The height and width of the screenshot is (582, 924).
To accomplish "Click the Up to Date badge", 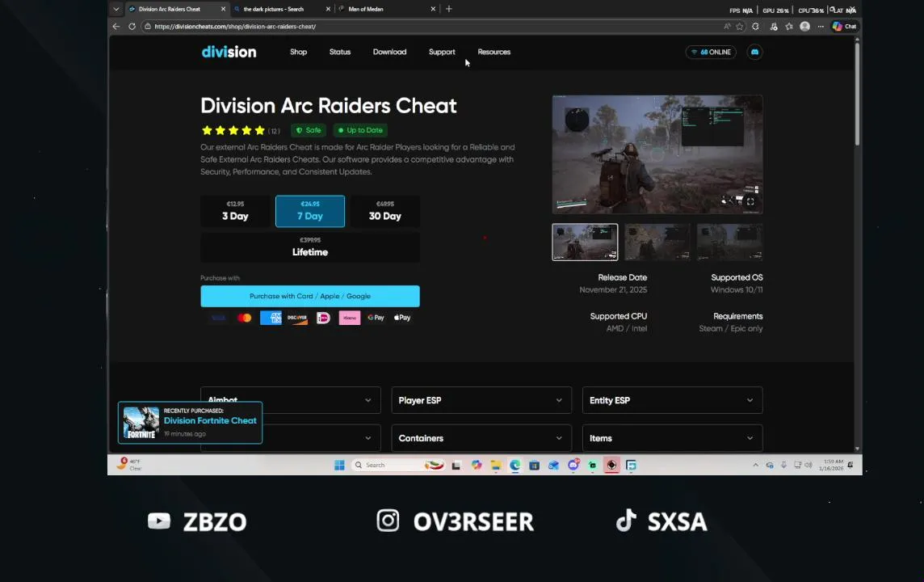I will click(x=360, y=130).
